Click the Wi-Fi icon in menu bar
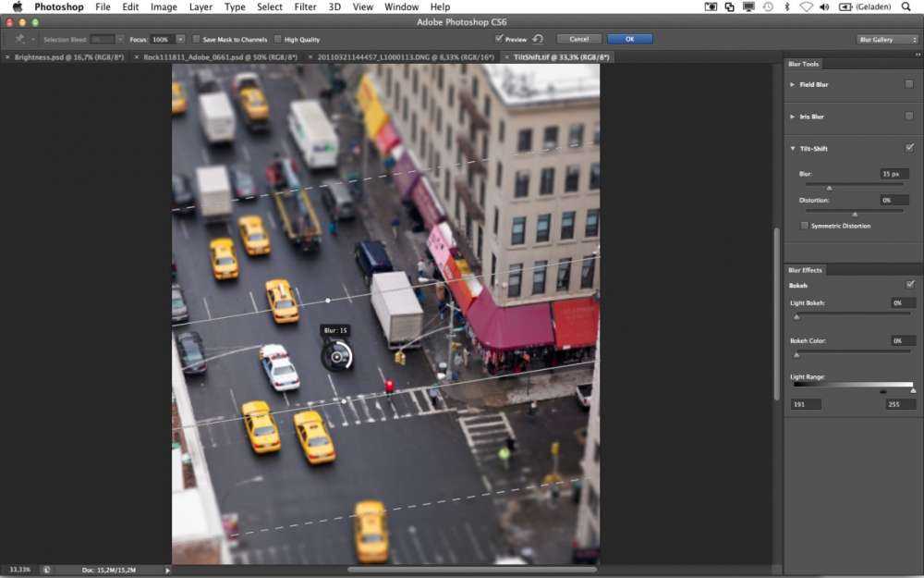The width and height of the screenshot is (924, 578). click(x=806, y=7)
